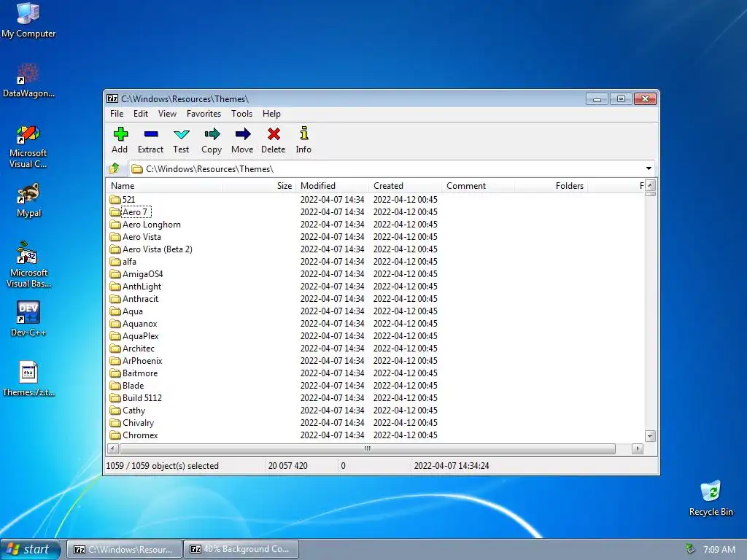Click the Info toolbar icon
This screenshot has width=747, height=560.
pos(303,133)
